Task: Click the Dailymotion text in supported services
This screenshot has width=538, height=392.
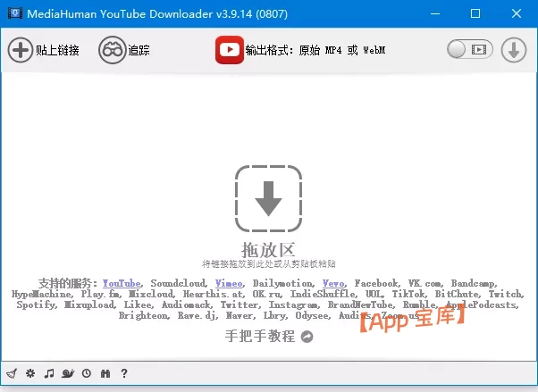Action: click(x=283, y=283)
